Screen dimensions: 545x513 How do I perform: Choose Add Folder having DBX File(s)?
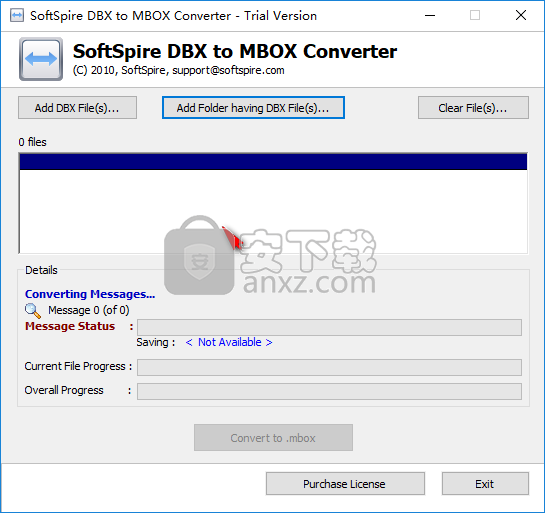coord(253,108)
